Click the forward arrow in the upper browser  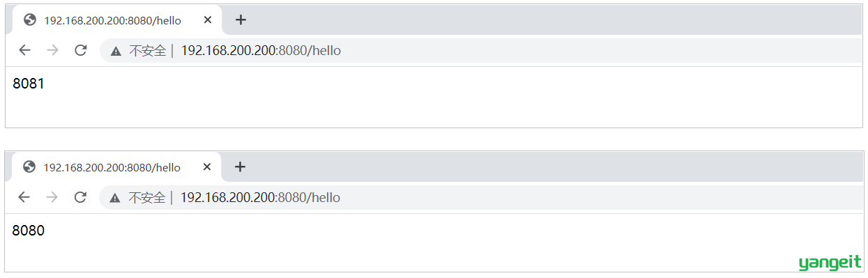click(52, 50)
